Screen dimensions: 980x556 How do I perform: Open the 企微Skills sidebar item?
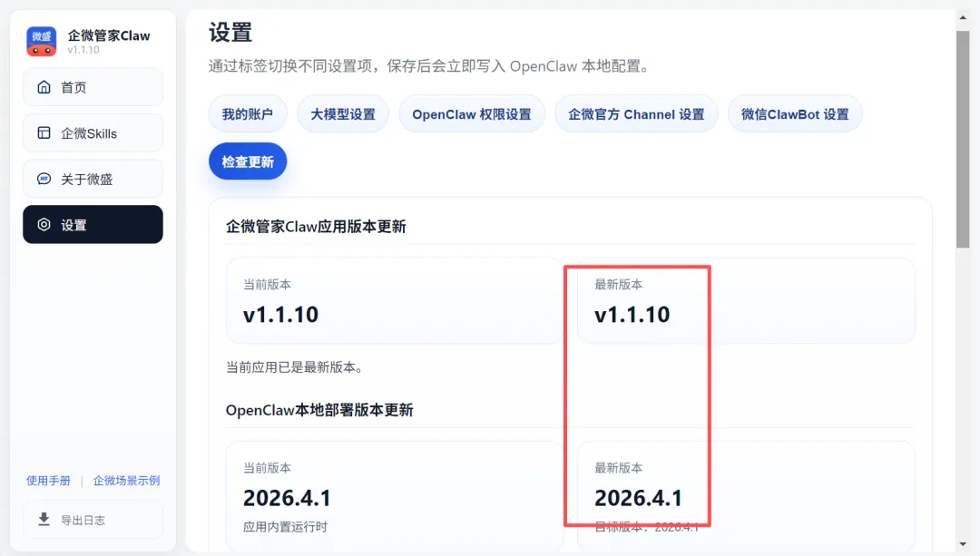coord(93,132)
